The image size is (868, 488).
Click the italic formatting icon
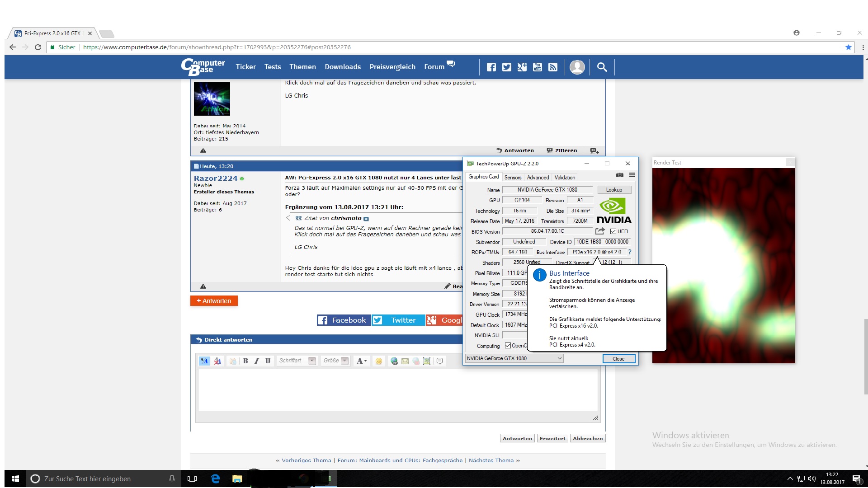pyautogui.click(x=256, y=361)
